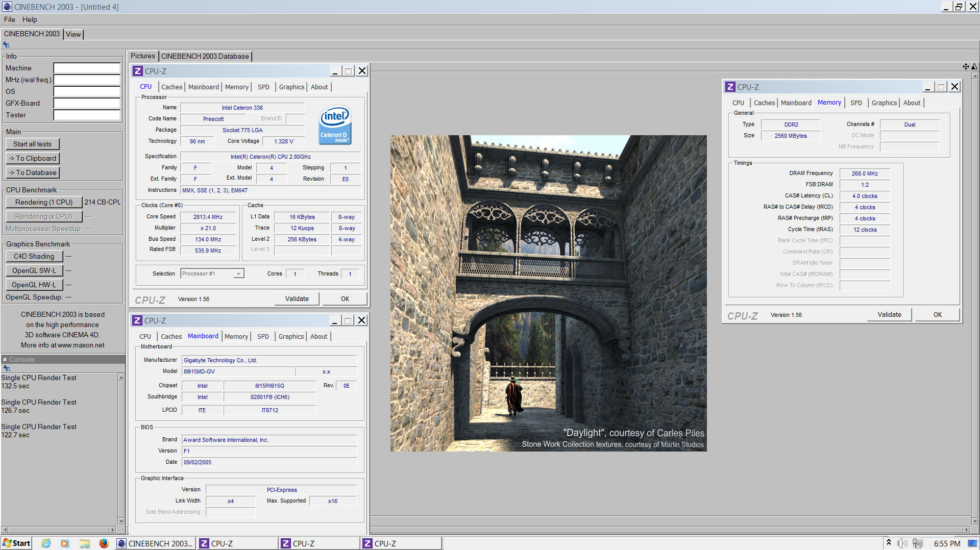Screen dimensions: 980x550
Task: Click the DRAM Frequency 268.0 MHz value
Action: click(x=865, y=173)
